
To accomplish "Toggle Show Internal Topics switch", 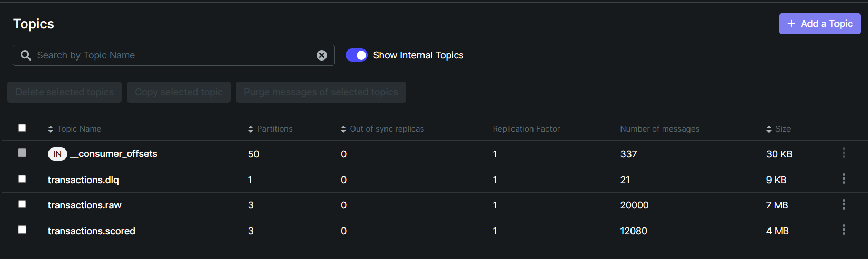I will [x=357, y=55].
